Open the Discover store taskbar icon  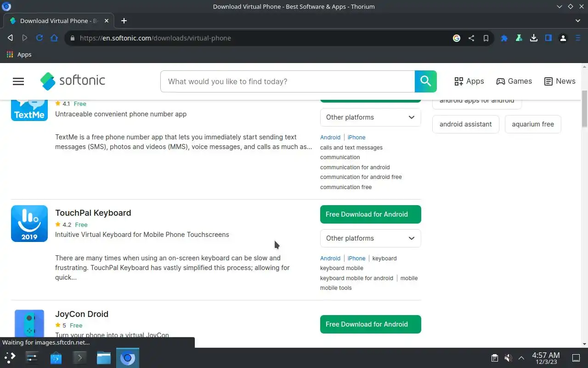click(x=56, y=357)
